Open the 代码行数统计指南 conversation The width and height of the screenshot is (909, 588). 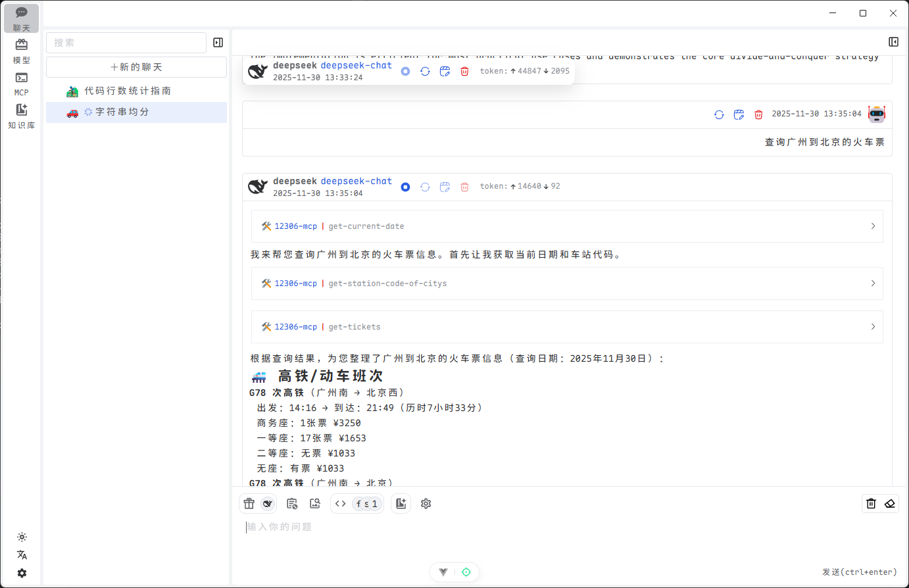(x=136, y=91)
